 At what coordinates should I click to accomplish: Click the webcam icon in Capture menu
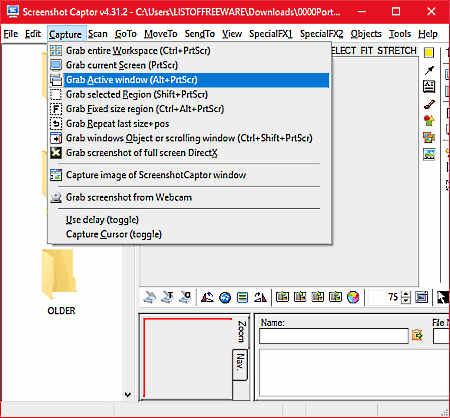click(56, 197)
